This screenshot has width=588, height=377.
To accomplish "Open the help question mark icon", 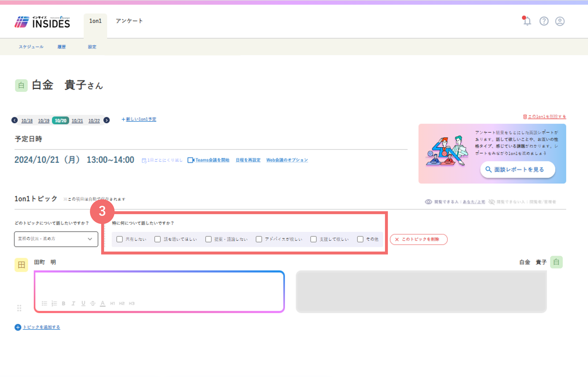I will [544, 21].
